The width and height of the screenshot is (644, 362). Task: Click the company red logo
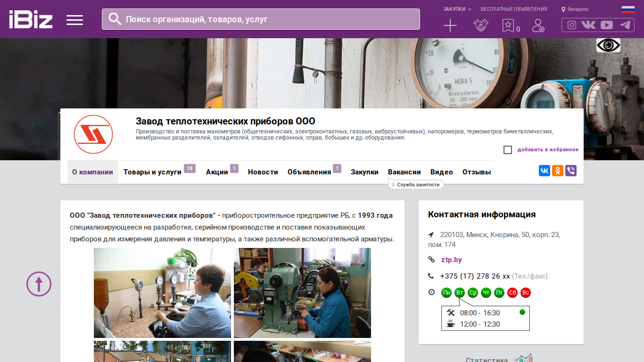click(x=93, y=134)
